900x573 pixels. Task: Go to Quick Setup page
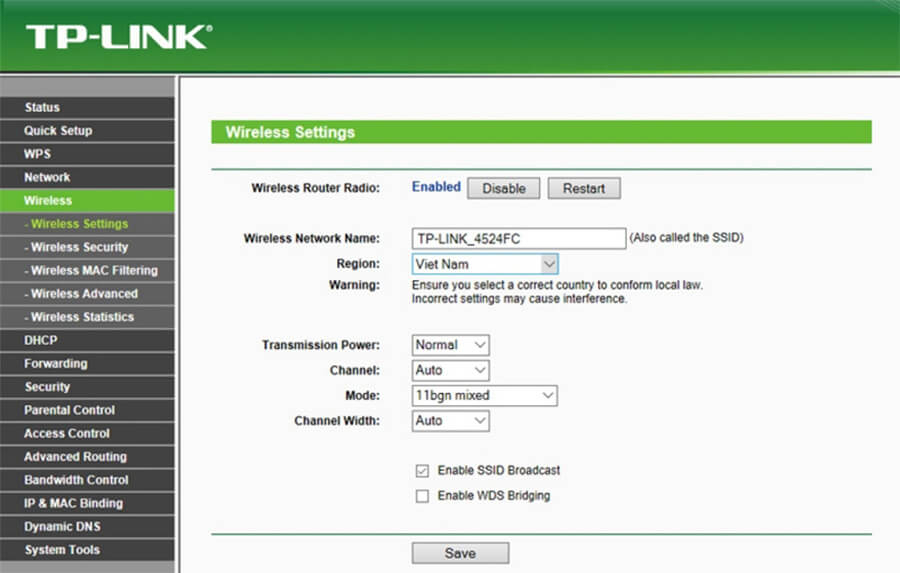[x=58, y=131]
